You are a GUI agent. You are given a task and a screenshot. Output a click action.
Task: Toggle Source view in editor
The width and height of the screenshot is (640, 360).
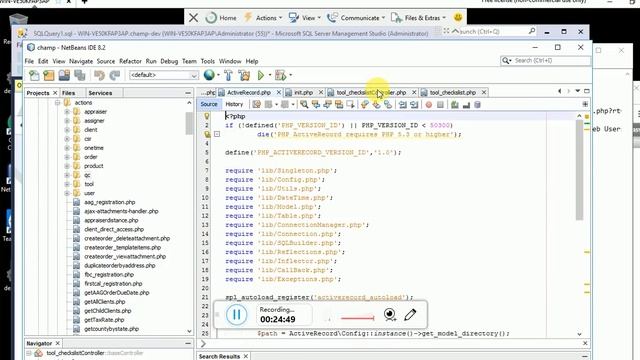click(x=209, y=104)
